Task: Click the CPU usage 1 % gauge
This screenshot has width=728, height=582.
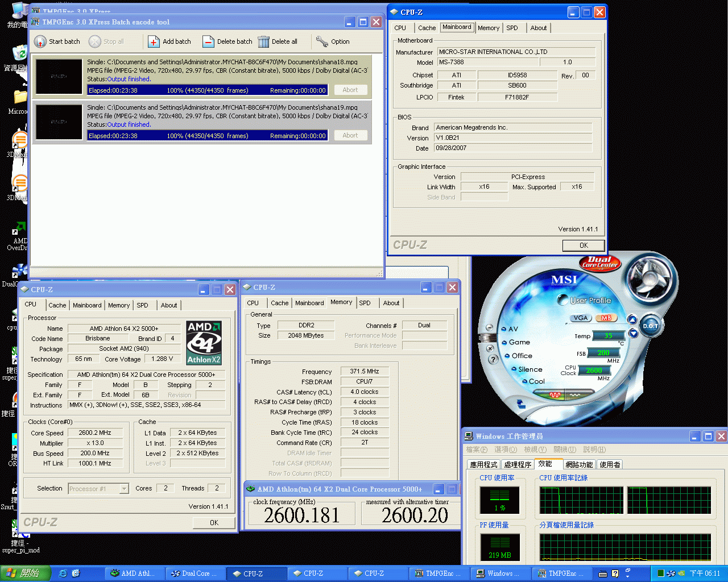Action: pos(500,501)
